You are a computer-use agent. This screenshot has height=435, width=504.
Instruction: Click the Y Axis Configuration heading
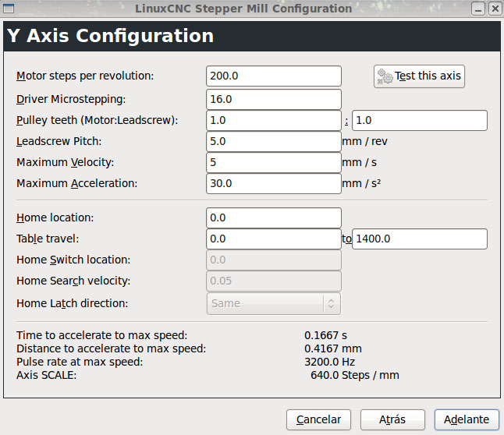pos(110,36)
